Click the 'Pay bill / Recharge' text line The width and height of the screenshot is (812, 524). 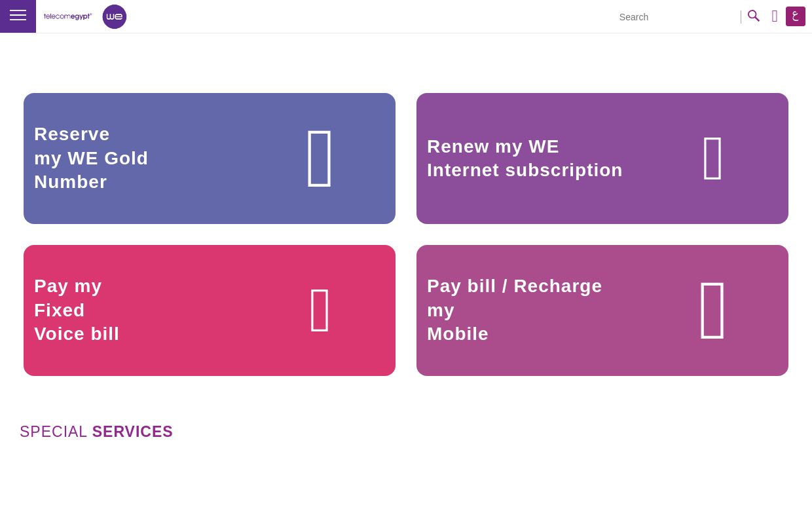click(514, 286)
